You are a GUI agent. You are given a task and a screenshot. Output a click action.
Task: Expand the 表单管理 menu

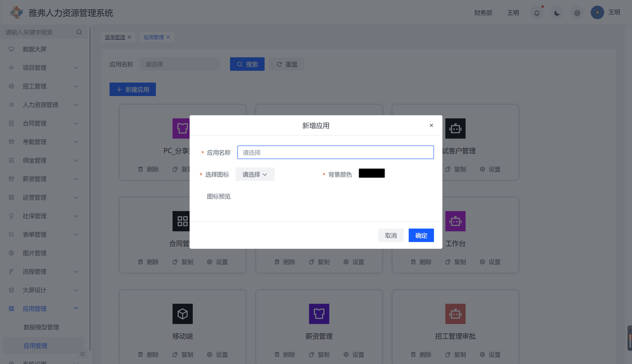(44, 234)
